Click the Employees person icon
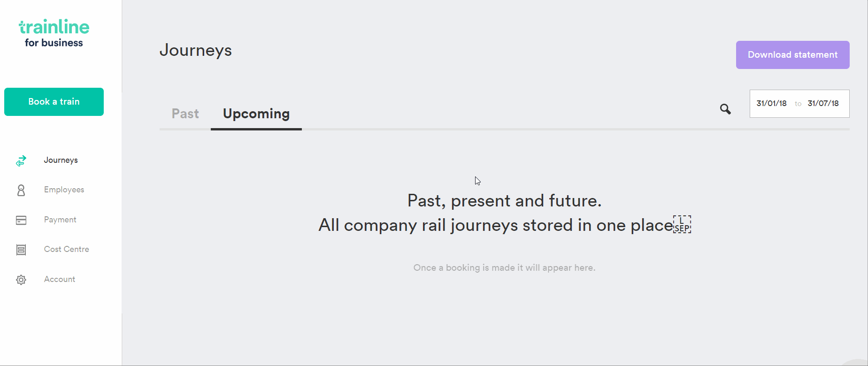The width and height of the screenshot is (868, 366). pos(21,190)
